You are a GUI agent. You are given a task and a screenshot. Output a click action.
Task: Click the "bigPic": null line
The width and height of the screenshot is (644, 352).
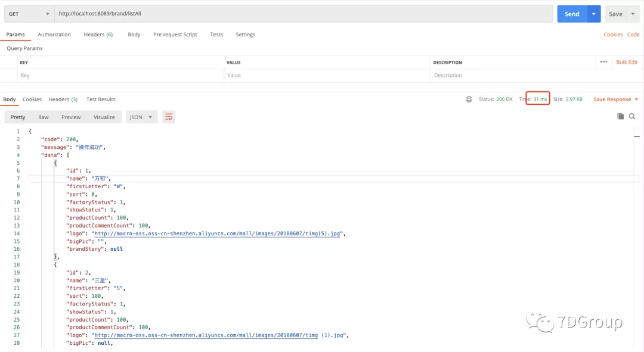point(89,343)
